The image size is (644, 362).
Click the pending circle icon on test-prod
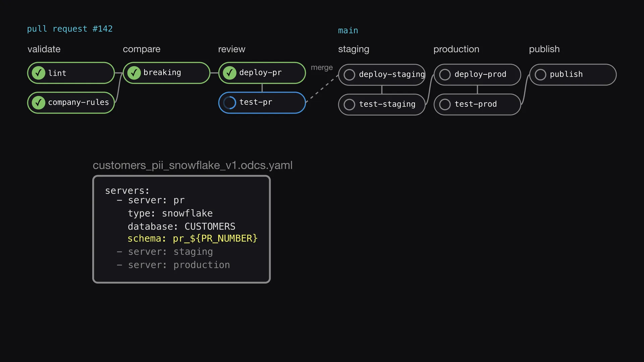[x=445, y=105]
